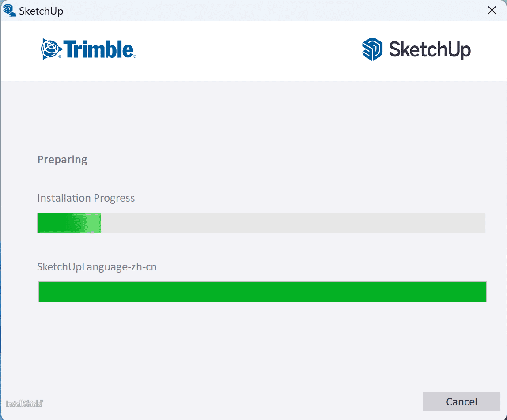507x420 pixels.
Task: Click the blue SketchUp cube logo in the header
Action: coord(372,49)
